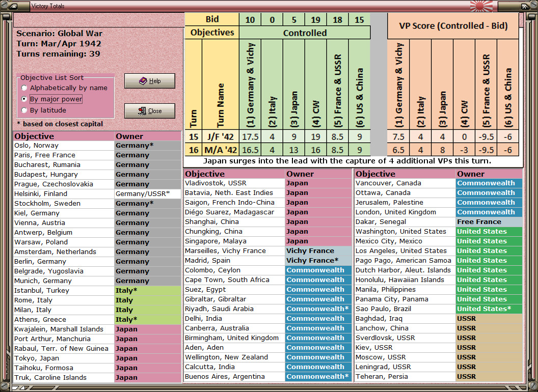Click the Vladivostok, USSR objective entry
The image size is (538, 392).
click(x=216, y=183)
